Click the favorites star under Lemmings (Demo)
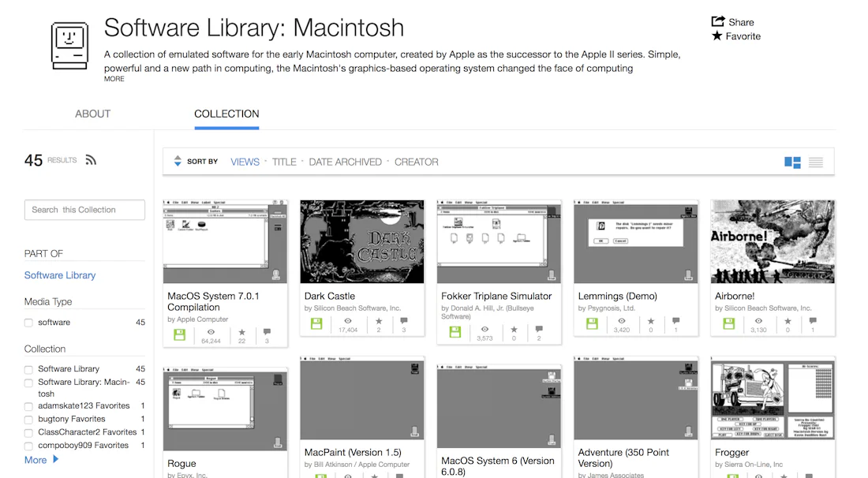 tap(651, 321)
